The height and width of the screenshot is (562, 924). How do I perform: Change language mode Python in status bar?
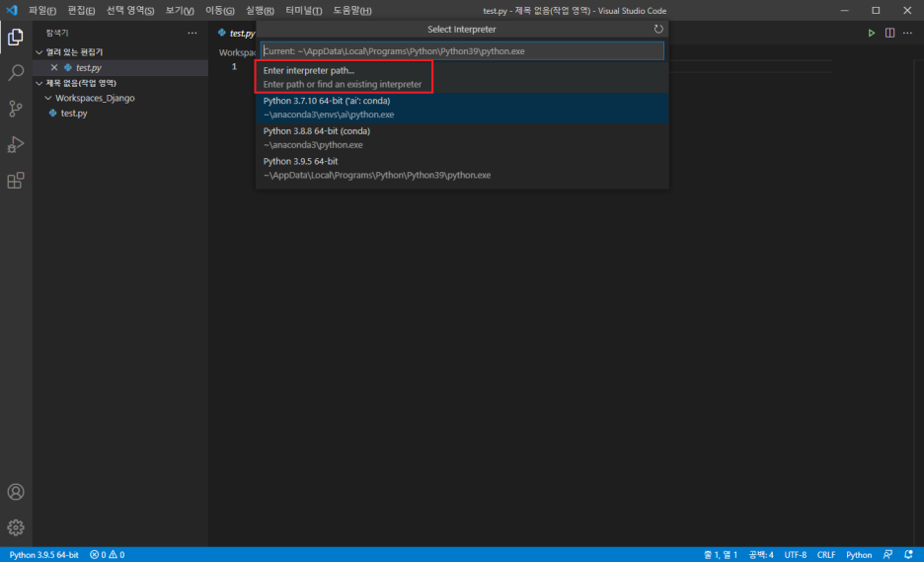point(859,555)
